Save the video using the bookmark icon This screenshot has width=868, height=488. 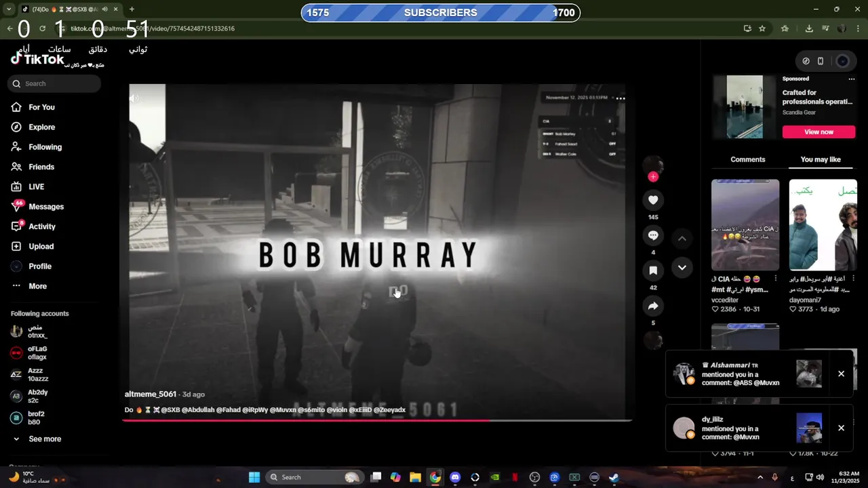[653, 270]
